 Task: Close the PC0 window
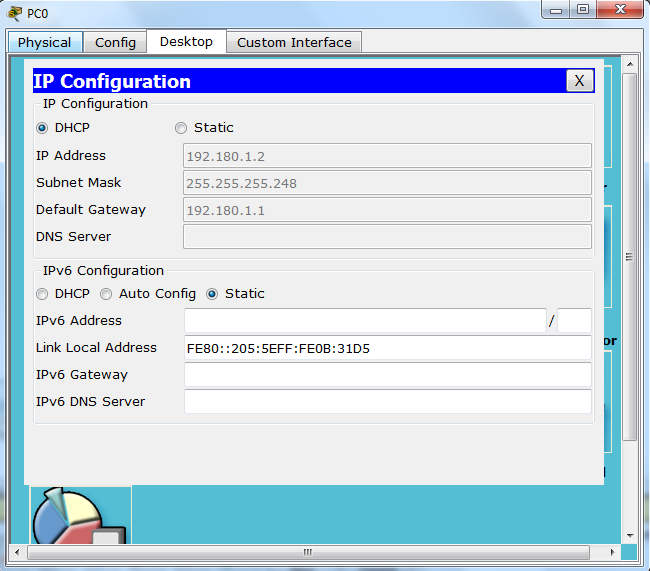click(620, 10)
